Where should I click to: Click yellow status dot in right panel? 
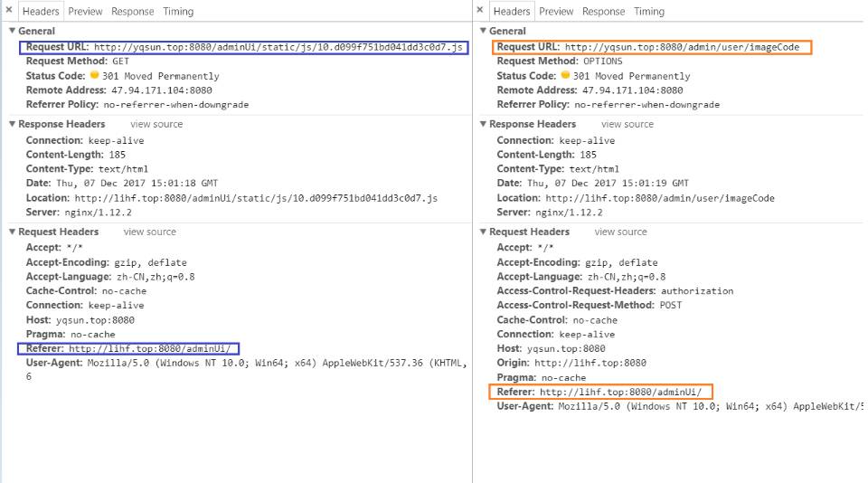pyautogui.click(x=564, y=76)
